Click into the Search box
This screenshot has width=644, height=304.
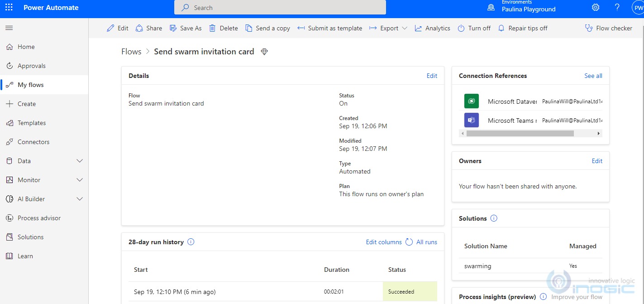(280, 8)
